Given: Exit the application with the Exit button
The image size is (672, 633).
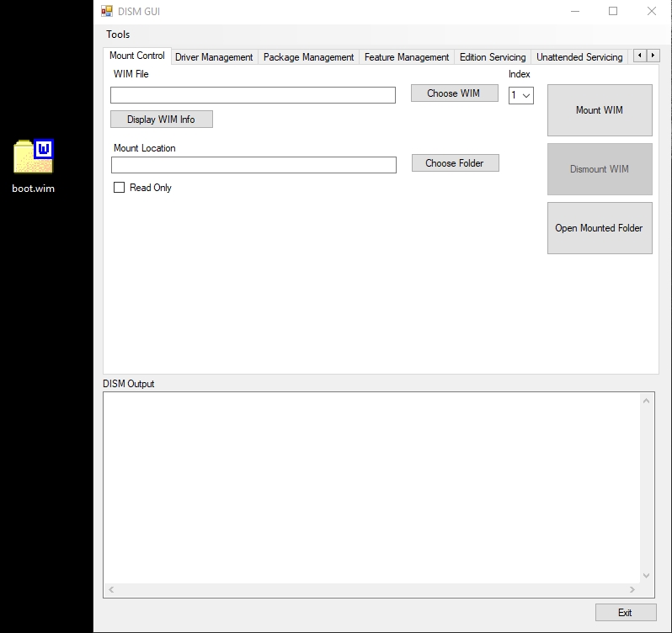Looking at the screenshot, I should coord(626,613).
